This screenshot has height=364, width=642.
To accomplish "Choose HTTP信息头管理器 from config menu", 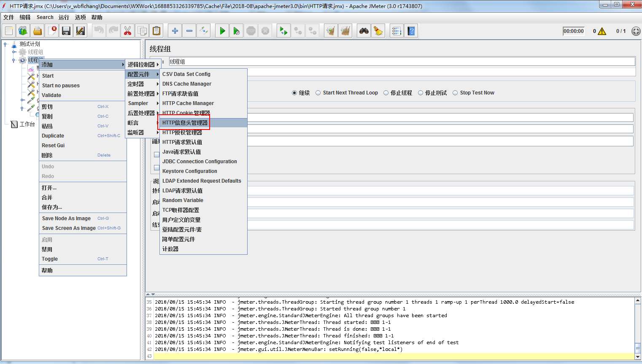I will coord(204,123).
